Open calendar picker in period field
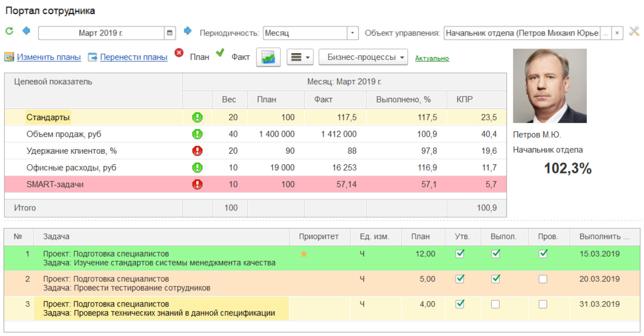644x336 pixels. [x=170, y=33]
